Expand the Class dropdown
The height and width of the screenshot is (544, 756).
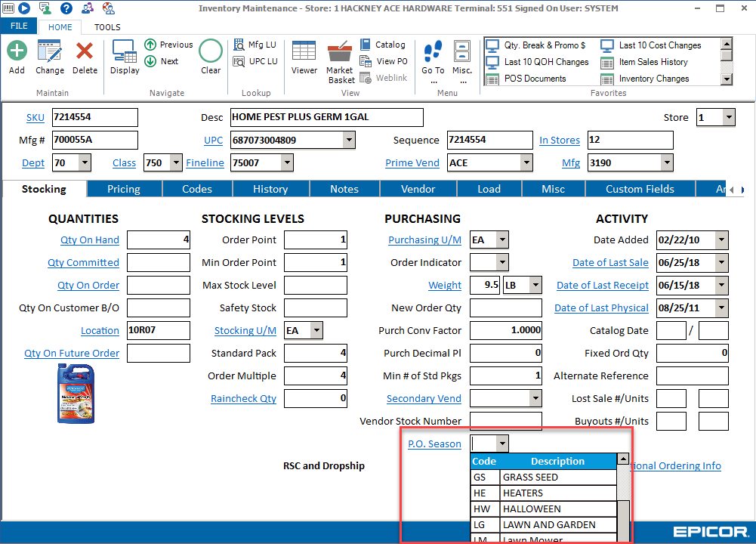[176, 163]
